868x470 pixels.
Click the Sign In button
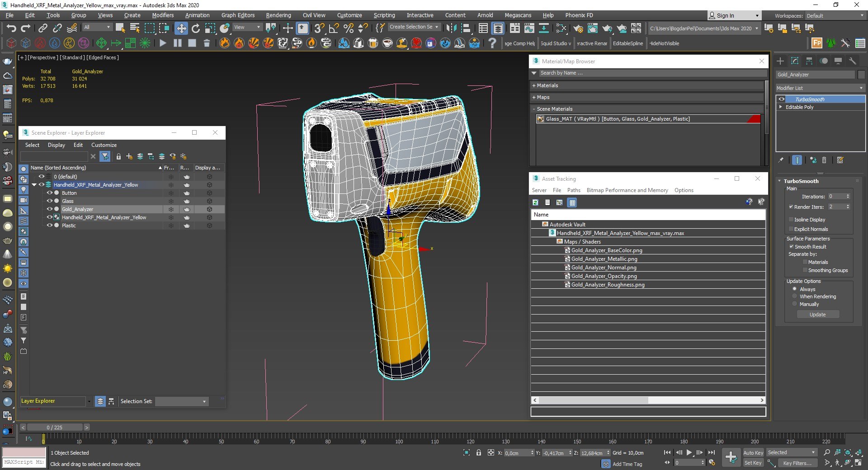(x=734, y=15)
